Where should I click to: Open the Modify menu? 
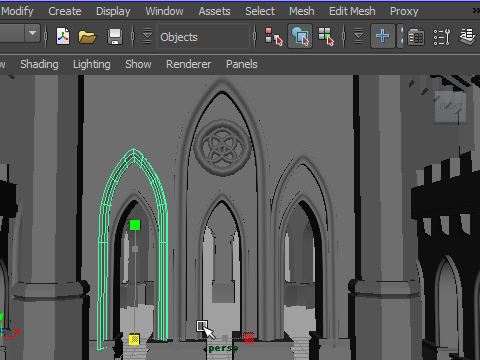[x=17, y=11]
